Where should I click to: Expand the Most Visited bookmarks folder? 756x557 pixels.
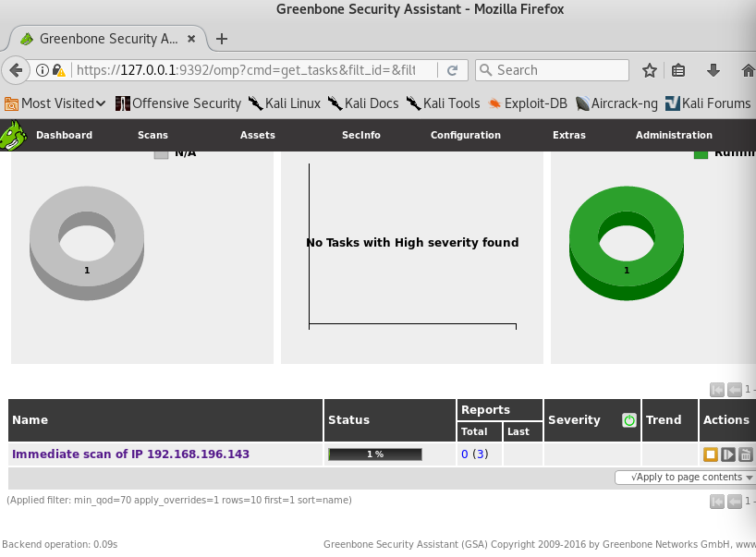(x=55, y=103)
